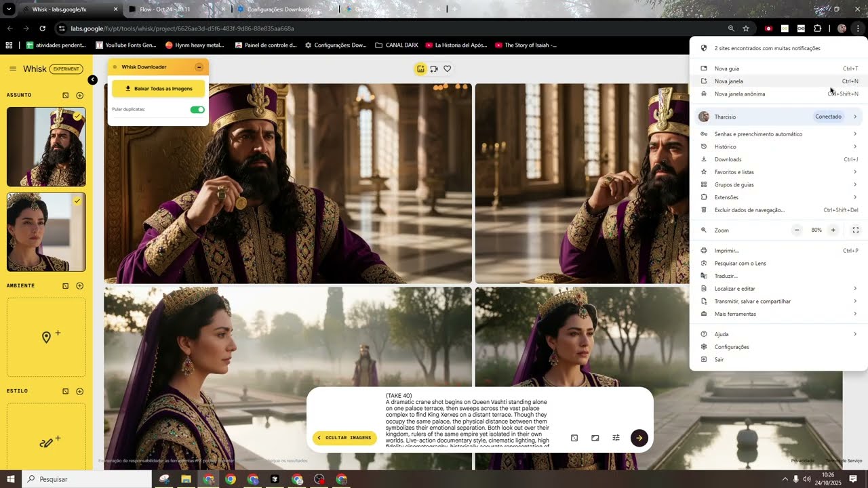
Task: Toggle the checkmark on the queen subject thumbnail
Action: click(x=77, y=201)
